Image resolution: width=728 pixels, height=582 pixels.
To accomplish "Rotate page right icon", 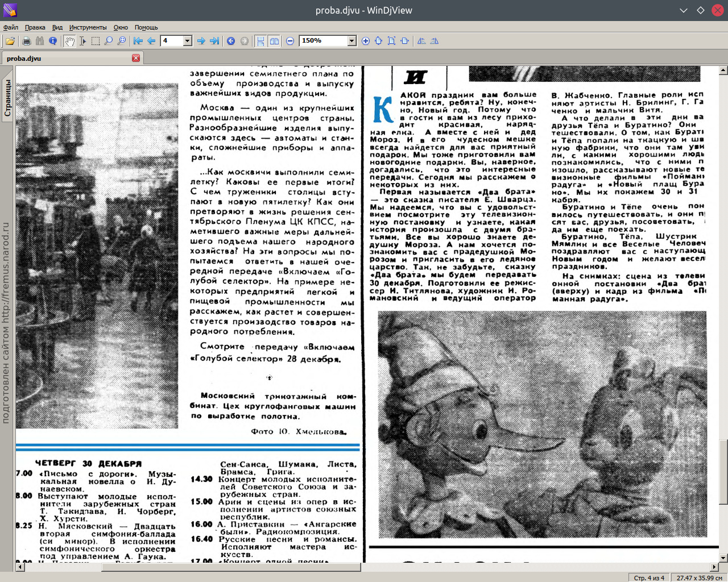I will point(435,41).
